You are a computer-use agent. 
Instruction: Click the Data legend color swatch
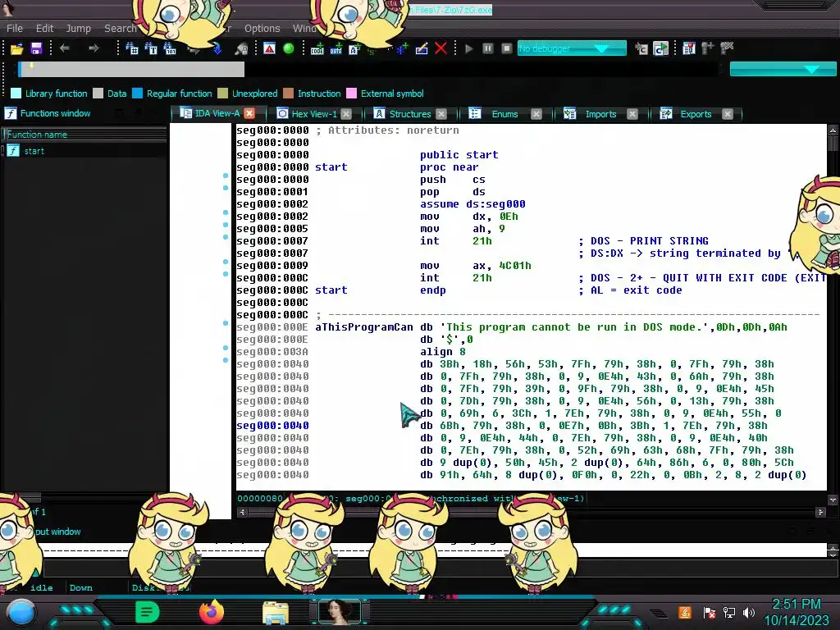tap(98, 94)
